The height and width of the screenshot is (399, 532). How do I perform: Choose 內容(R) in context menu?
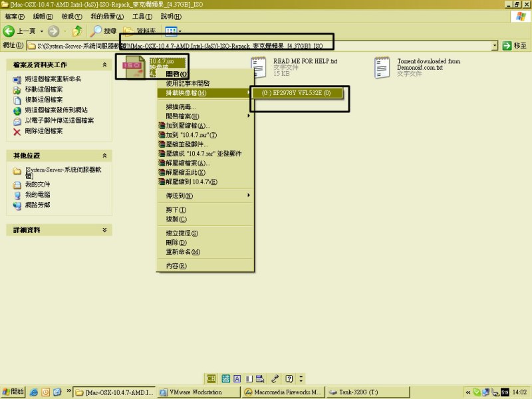coord(205,266)
